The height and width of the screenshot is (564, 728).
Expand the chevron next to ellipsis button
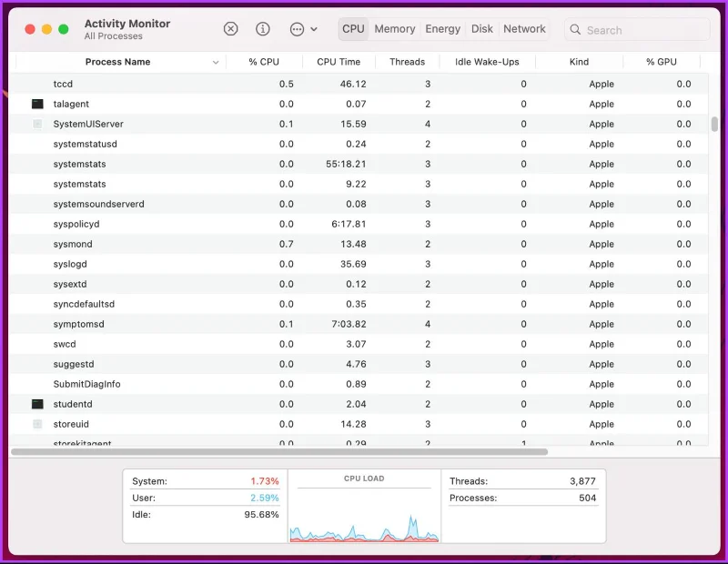click(314, 29)
